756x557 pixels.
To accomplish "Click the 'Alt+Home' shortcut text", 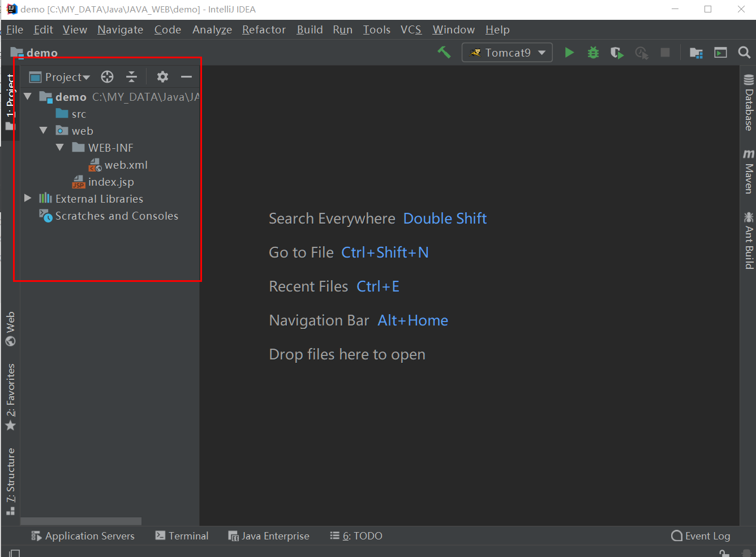I will click(x=413, y=320).
